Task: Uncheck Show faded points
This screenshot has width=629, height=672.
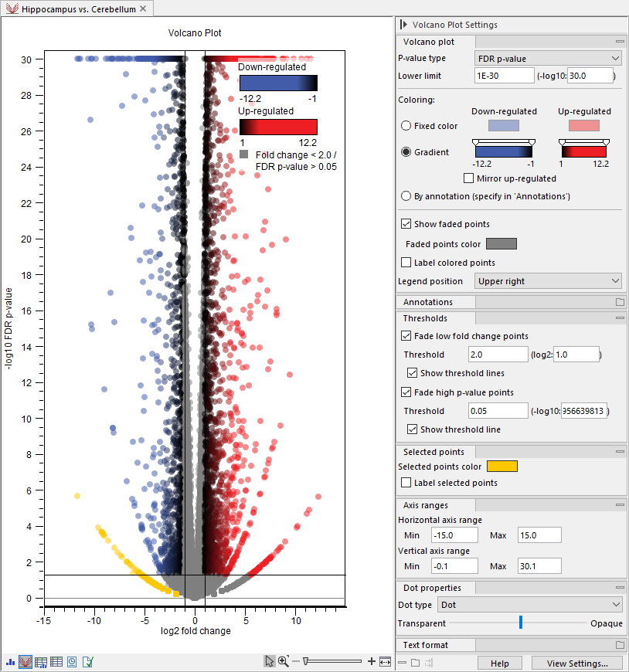Action: tap(406, 226)
